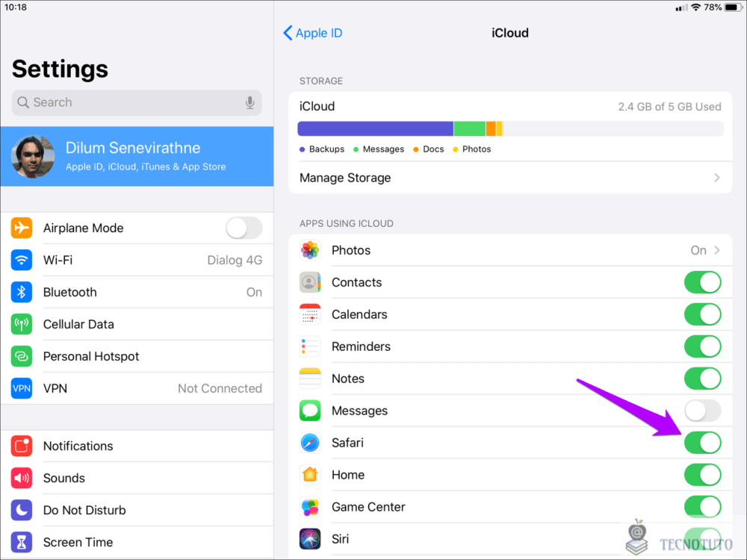Tap the Sounds speaker icon
The height and width of the screenshot is (560, 747).
tap(22, 478)
